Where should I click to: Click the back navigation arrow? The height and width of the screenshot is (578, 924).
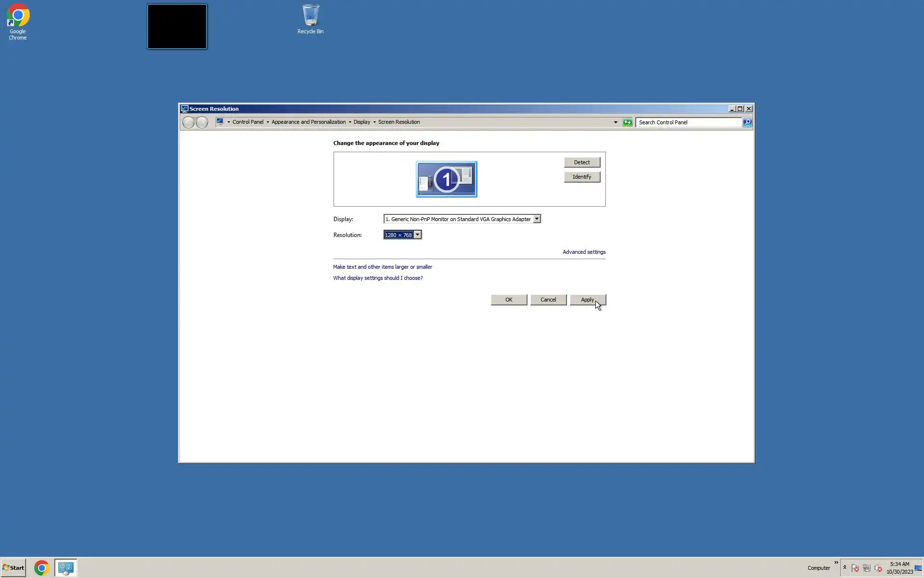[189, 122]
